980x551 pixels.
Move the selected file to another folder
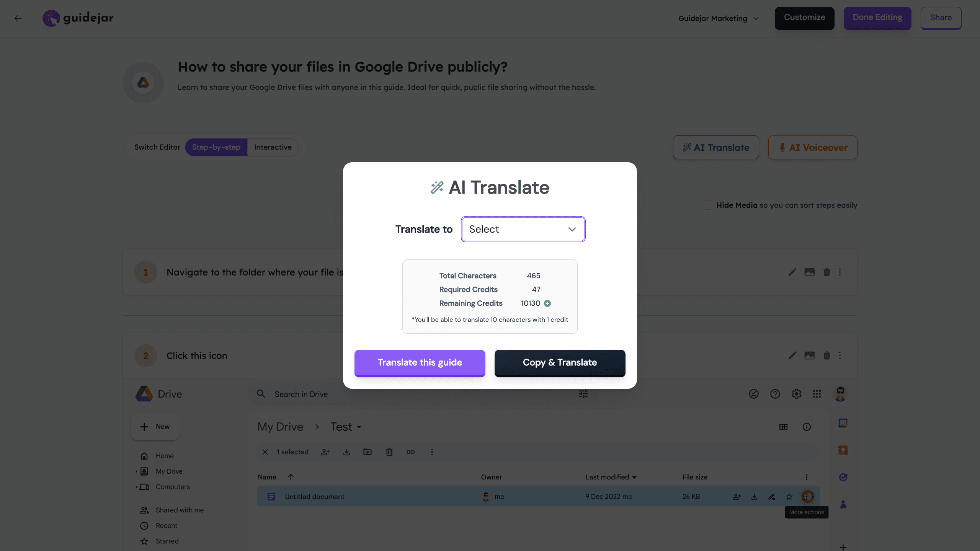click(367, 452)
